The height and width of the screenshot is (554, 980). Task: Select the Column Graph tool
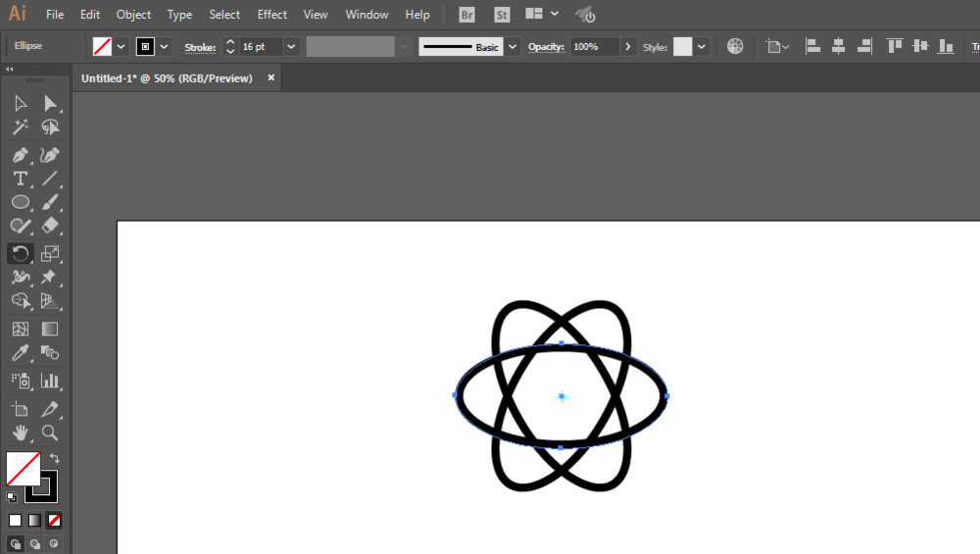click(x=50, y=380)
